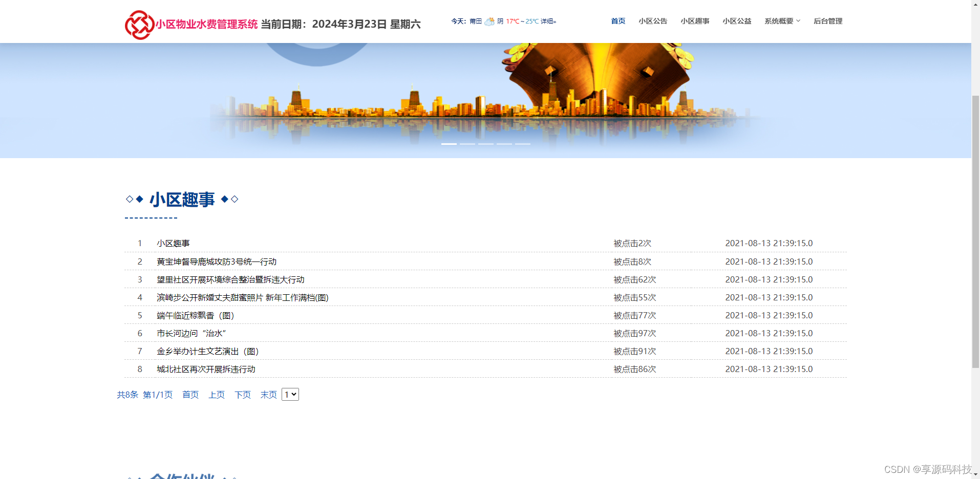Click the cloudy weather icon

pyautogui.click(x=489, y=21)
